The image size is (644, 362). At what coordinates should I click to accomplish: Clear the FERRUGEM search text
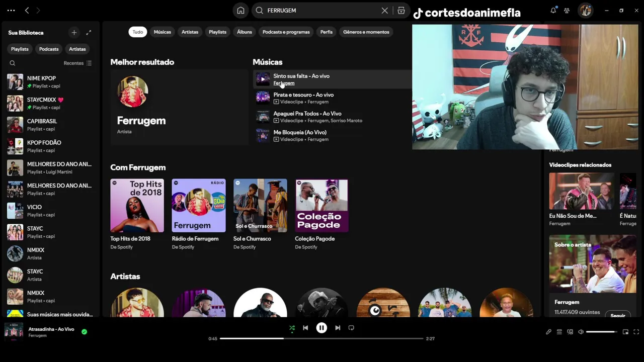(385, 11)
